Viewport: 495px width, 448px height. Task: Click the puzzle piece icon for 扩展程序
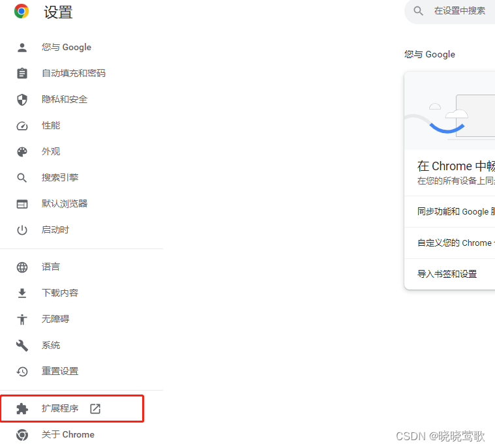(22, 409)
